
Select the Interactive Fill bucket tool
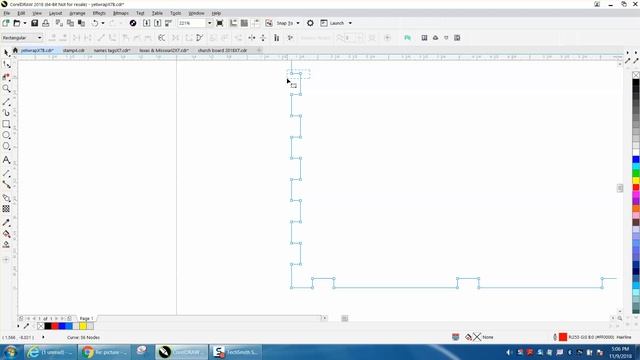[x=6, y=234]
